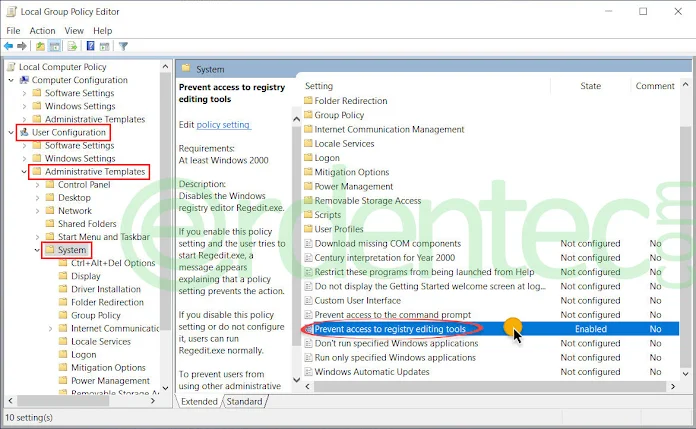The image size is (696, 429).
Task: Select Run only specified Windows applications
Action: [395, 358]
